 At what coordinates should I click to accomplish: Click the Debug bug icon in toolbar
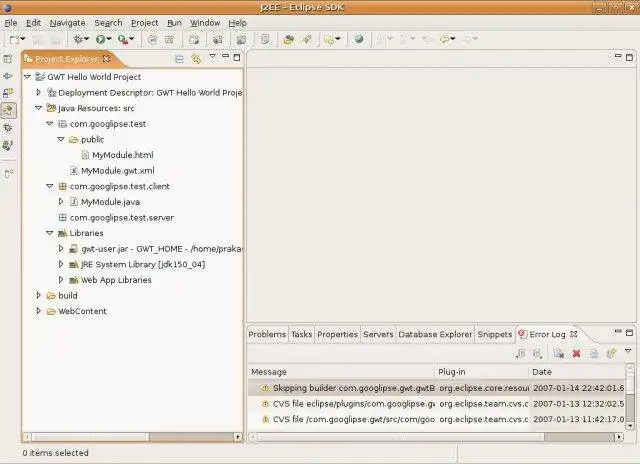coord(78,39)
